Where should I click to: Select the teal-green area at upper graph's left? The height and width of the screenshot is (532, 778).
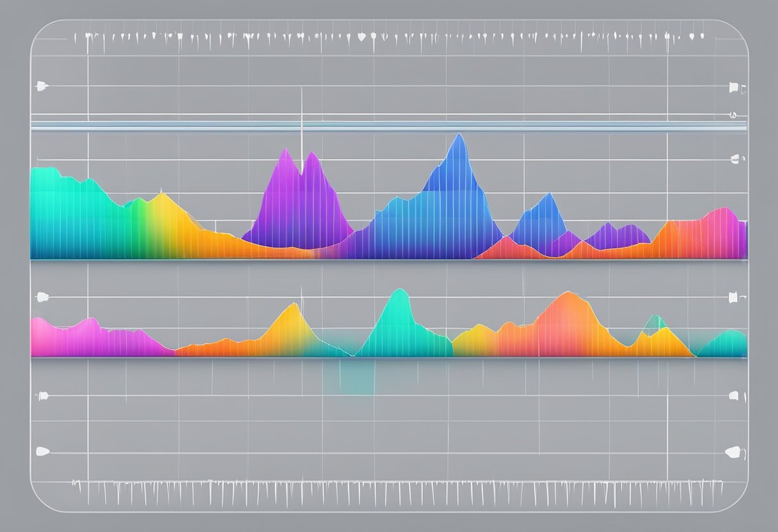(x=77, y=214)
